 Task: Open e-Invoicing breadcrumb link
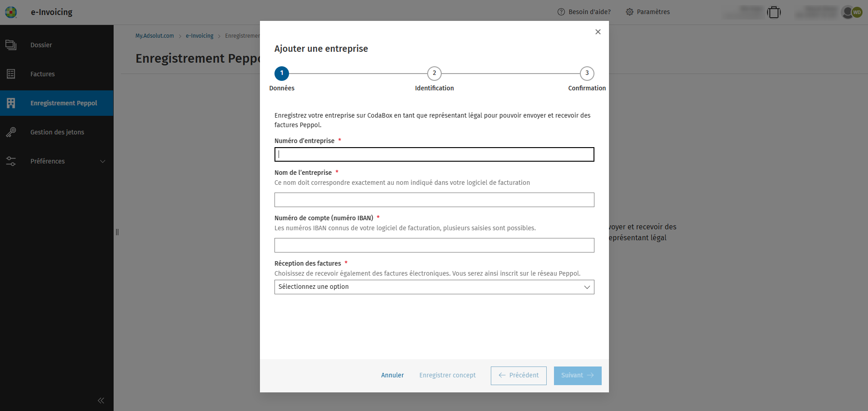200,36
